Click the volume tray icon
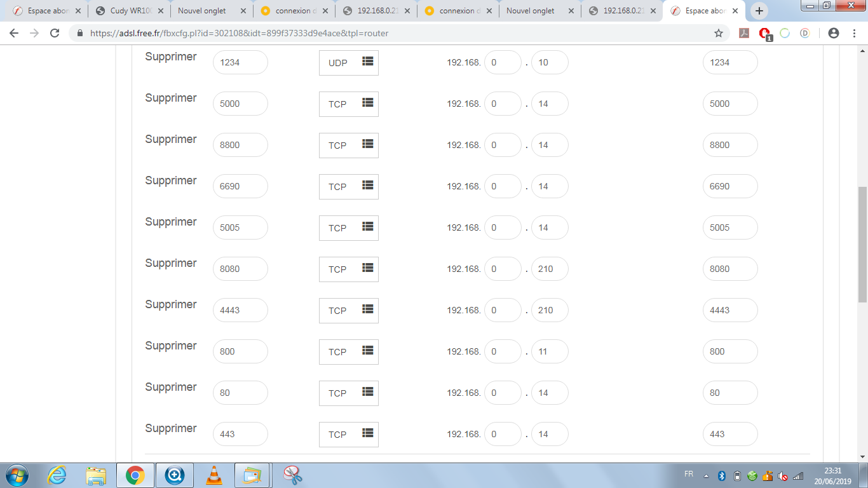The width and height of the screenshot is (868, 488). (783, 476)
